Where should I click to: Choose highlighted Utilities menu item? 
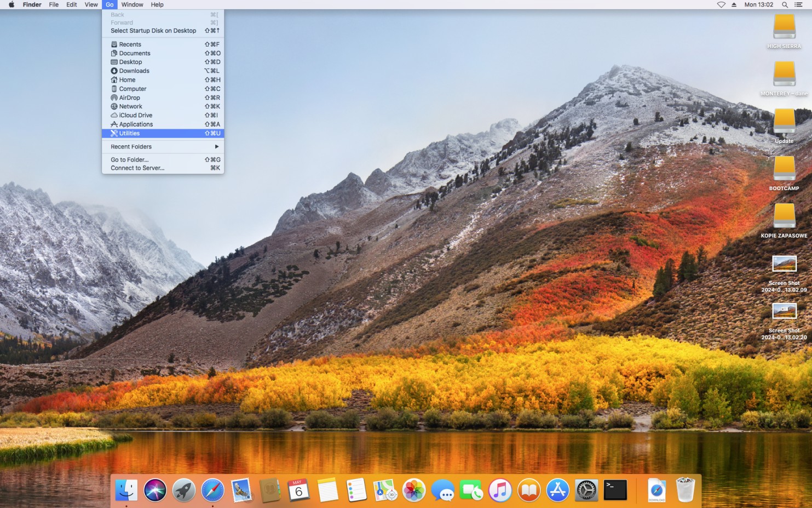point(163,133)
